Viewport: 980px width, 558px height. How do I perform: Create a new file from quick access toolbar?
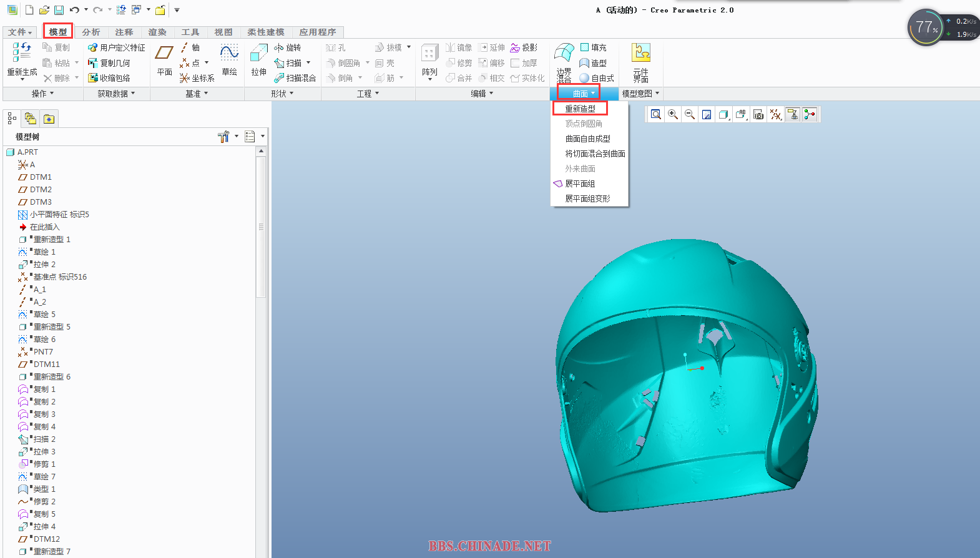(29, 10)
